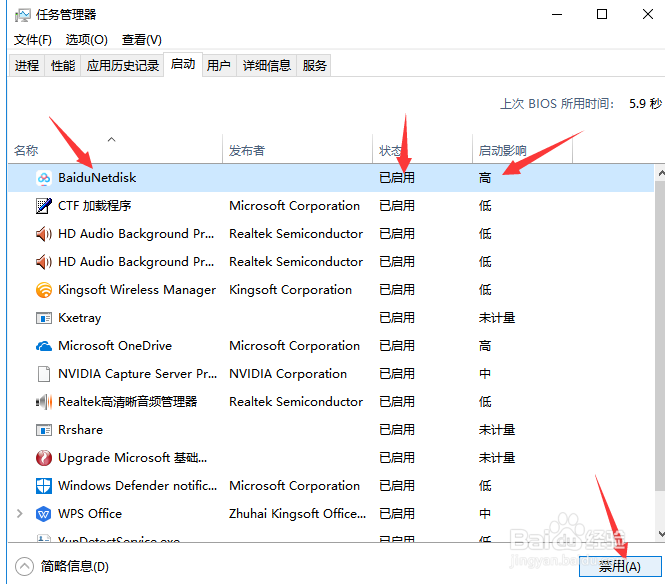Click the Windows Defender shield icon
This screenshot has height=584, width=665.
[x=44, y=486]
